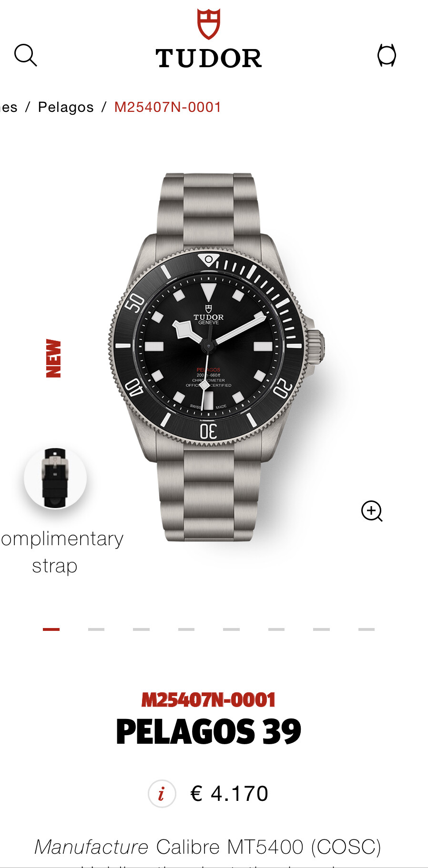Click the Pelagos 39 watch image
Image resolution: width=428 pixels, height=868 pixels.
tap(217, 357)
